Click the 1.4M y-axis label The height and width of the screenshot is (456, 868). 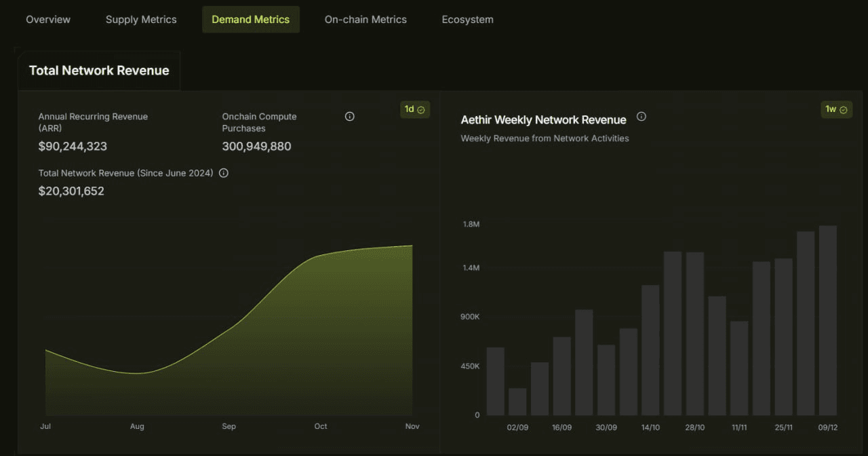click(x=471, y=268)
